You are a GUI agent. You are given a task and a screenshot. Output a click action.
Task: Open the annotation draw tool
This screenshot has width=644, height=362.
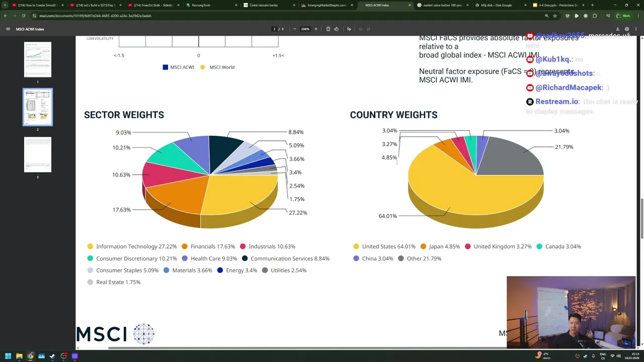(x=349, y=29)
